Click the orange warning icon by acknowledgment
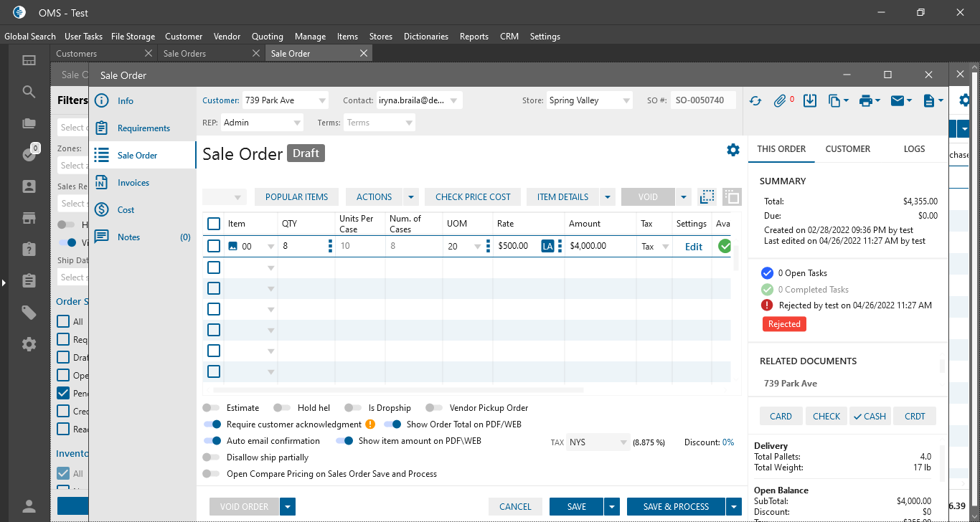 [370, 424]
